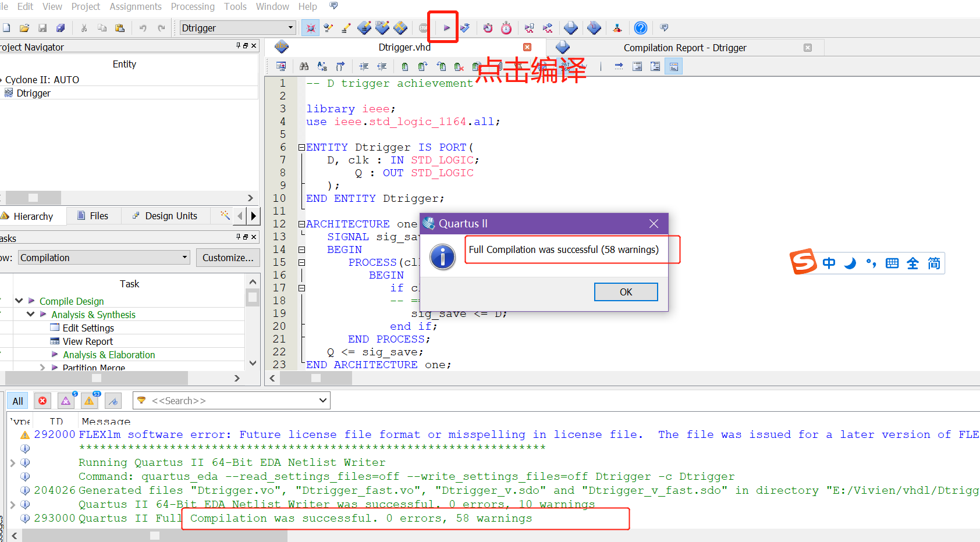Expand the Partition Merge task node
The width and height of the screenshot is (980, 542).
42,368
